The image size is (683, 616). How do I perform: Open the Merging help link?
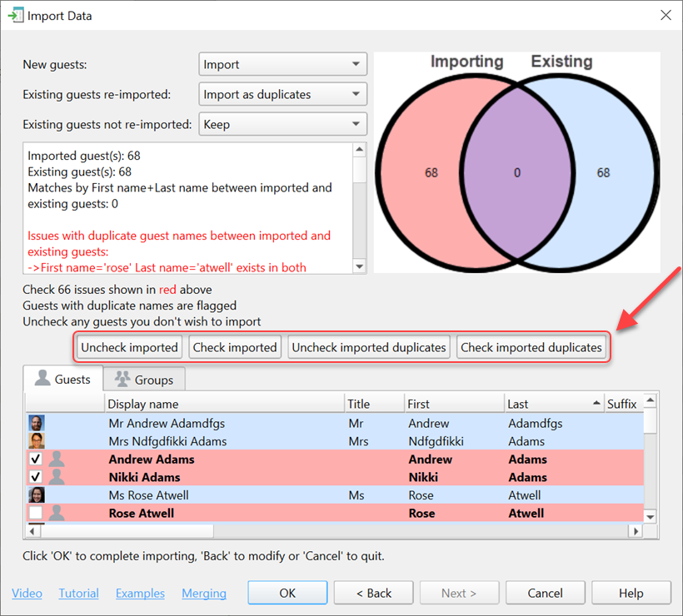204,594
